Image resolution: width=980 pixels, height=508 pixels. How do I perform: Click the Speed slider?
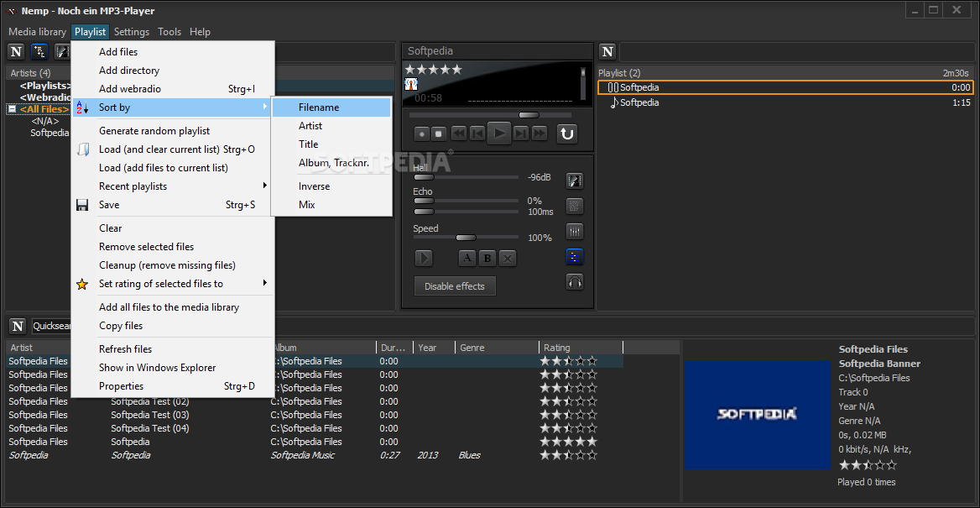pos(466,238)
